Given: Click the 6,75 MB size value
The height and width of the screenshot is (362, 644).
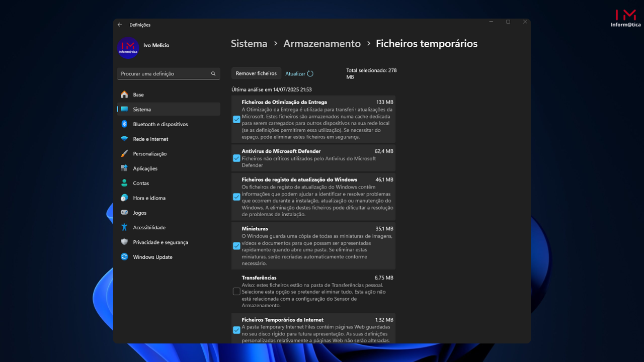Looking at the screenshot, I should coord(384,278).
